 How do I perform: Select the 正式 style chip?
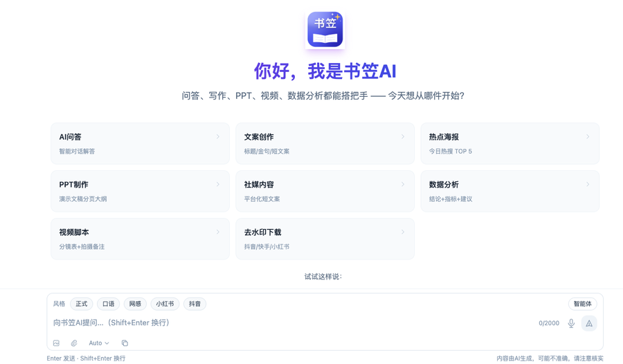tap(82, 304)
